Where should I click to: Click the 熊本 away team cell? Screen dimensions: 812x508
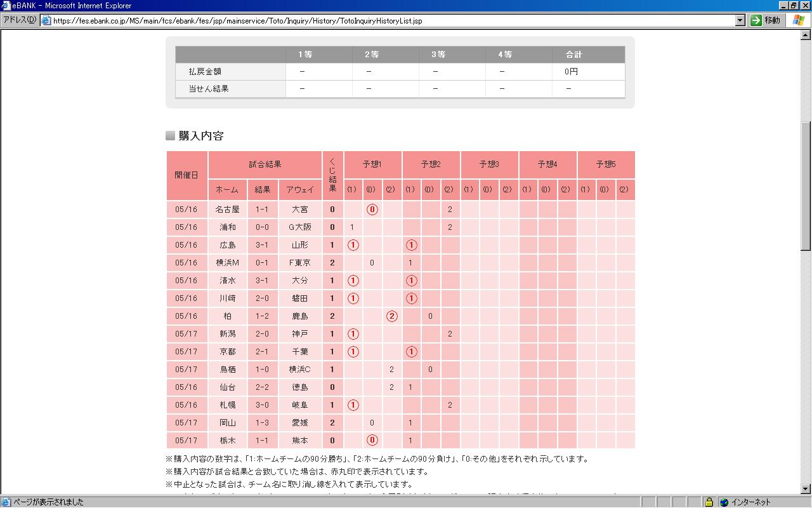(x=300, y=441)
